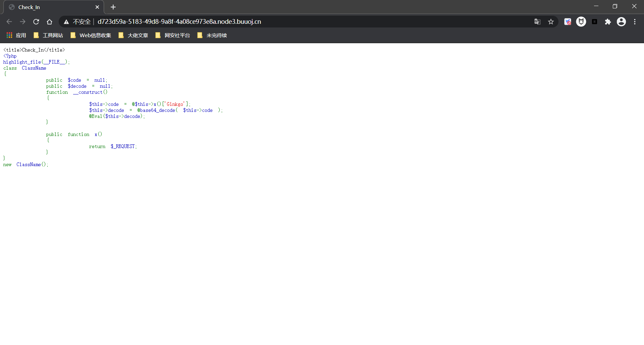
Task: Open the black square H extension
Action: (594, 22)
